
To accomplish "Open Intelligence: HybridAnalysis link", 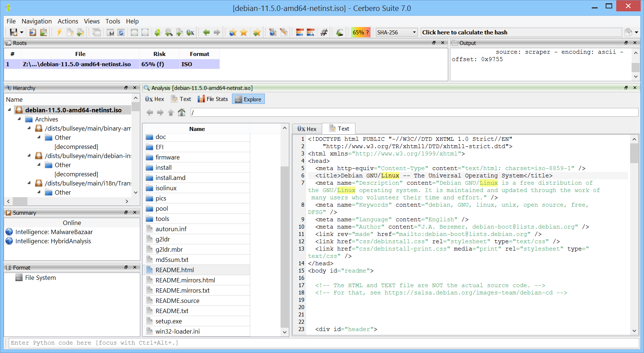I will [x=53, y=241].
